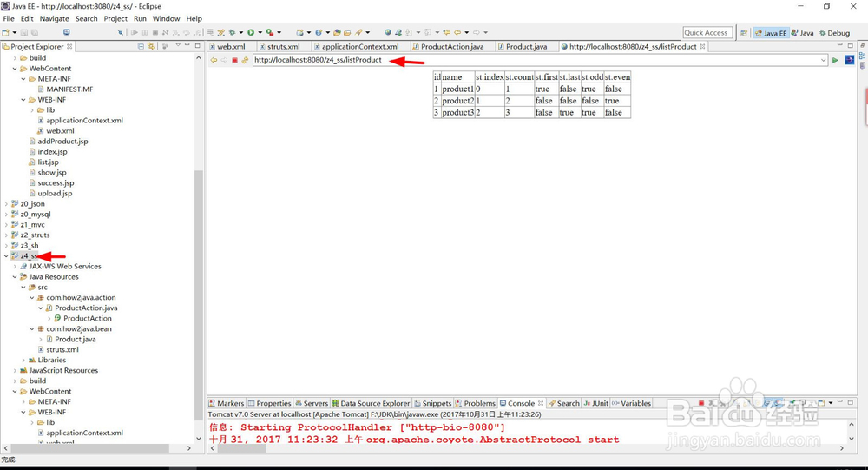The width and height of the screenshot is (868, 470).
Task: Open the Help menu
Action: pyautogui.click(x=194, y=18)
